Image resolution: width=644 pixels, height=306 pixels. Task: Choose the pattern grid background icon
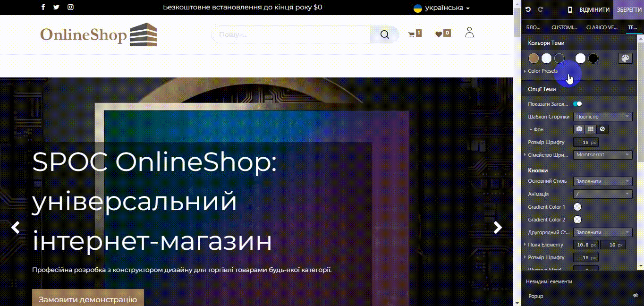coord(590,129)
